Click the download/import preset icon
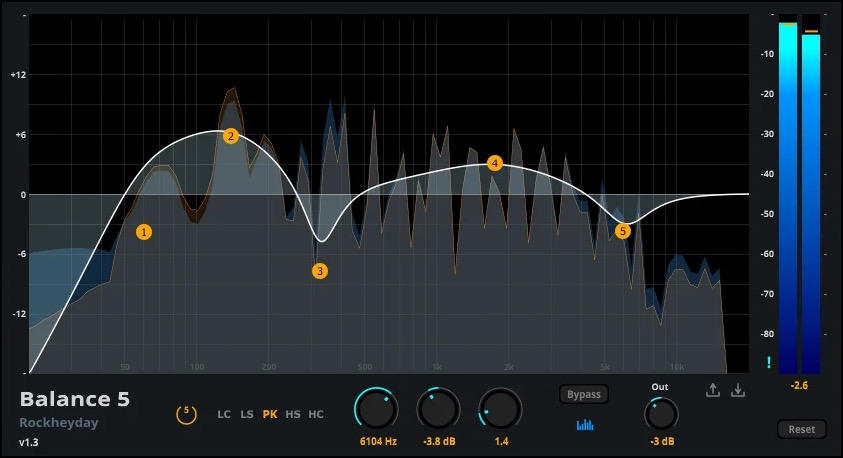Image resolution: width=843 pixels, height=458 pixels. point(738,390)
